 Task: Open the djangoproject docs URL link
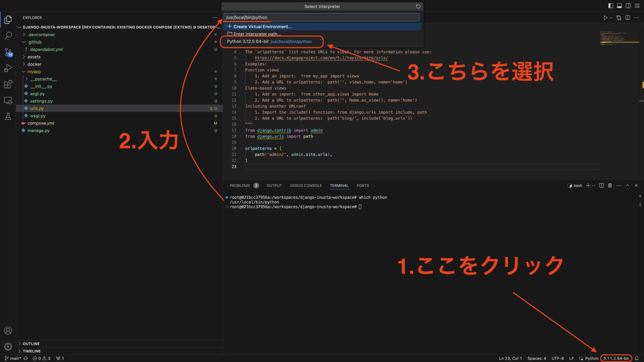(x=321, y=58)
